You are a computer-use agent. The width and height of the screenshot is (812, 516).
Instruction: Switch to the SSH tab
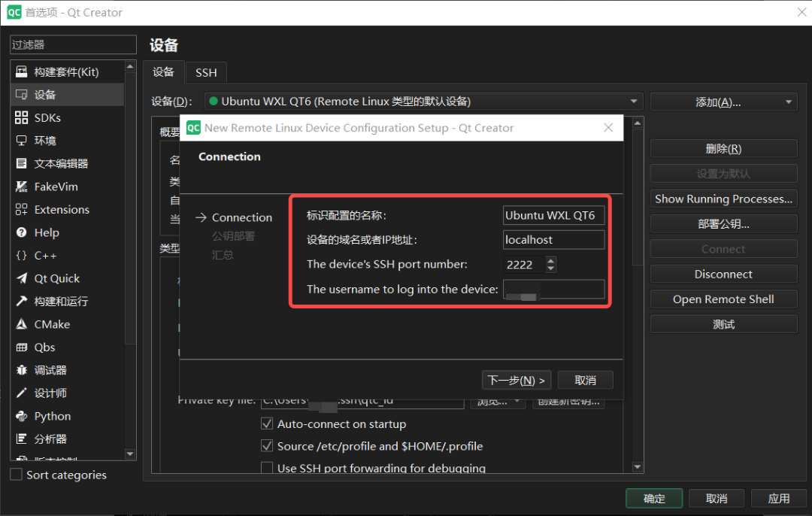(206, 72)
